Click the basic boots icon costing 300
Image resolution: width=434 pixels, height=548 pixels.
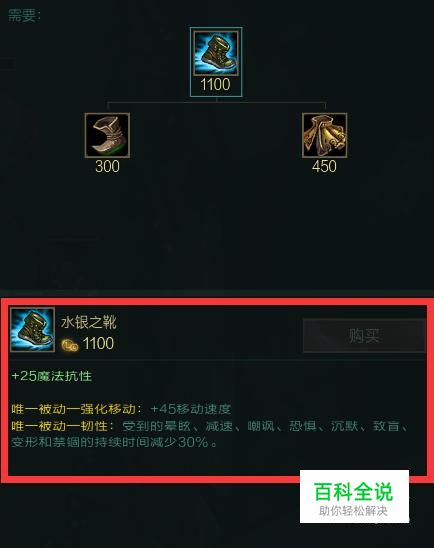107,135
